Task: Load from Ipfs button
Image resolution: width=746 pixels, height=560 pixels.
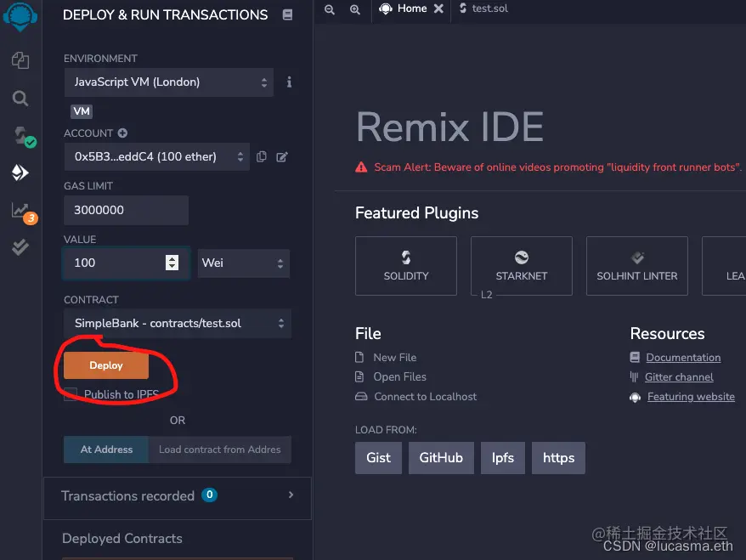Action: point(503,458)
